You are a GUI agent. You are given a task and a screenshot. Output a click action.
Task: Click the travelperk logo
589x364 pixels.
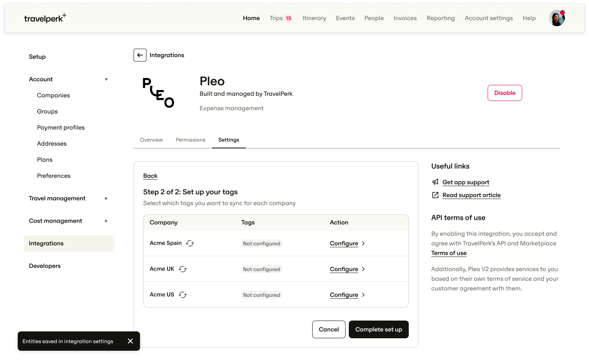click(x=45, y=18)
